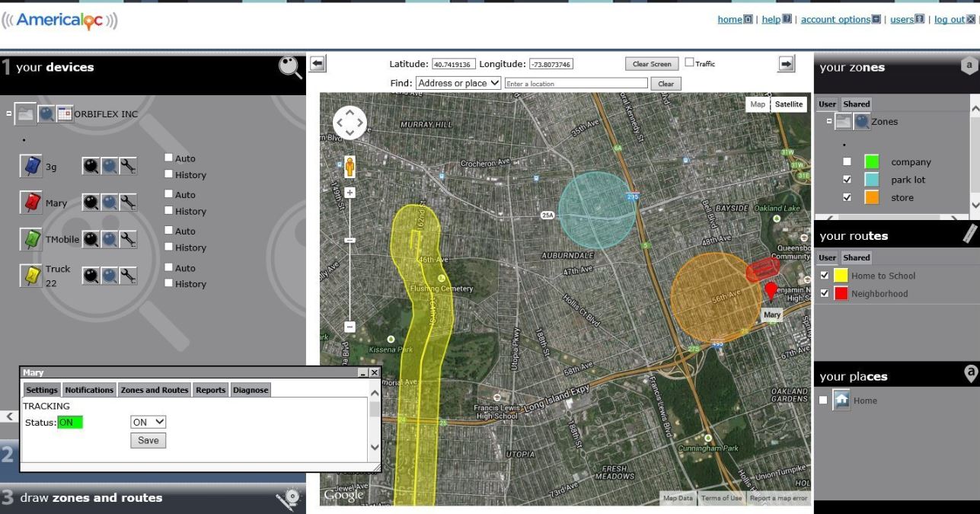
Task: Open the Notifications tab in Mary window
Action: coord(89,390)
